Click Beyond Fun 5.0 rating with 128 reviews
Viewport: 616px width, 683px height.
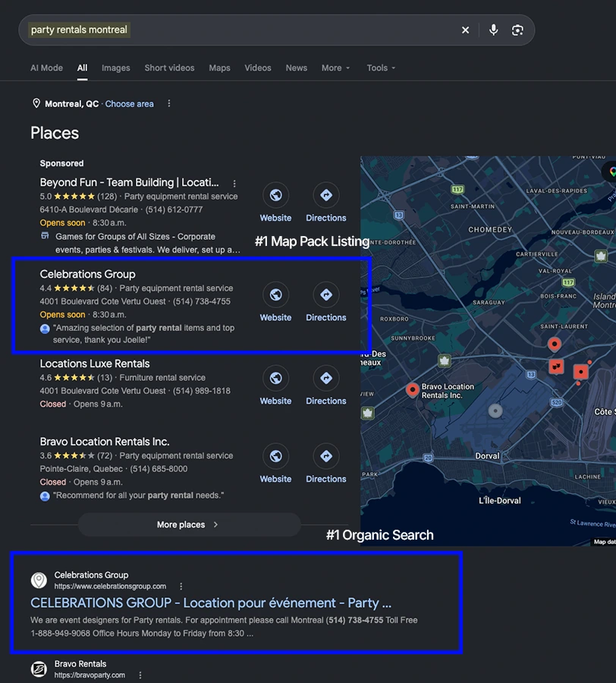pyautogui.click(x=78, y=197)
